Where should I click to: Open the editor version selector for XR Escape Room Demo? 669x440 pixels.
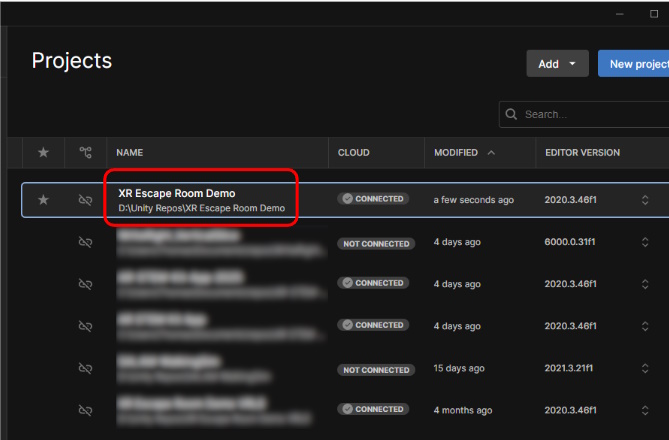tap(645, 200)
